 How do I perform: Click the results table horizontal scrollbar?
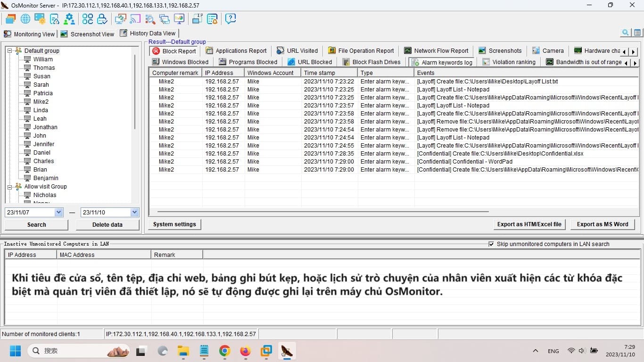323,212
